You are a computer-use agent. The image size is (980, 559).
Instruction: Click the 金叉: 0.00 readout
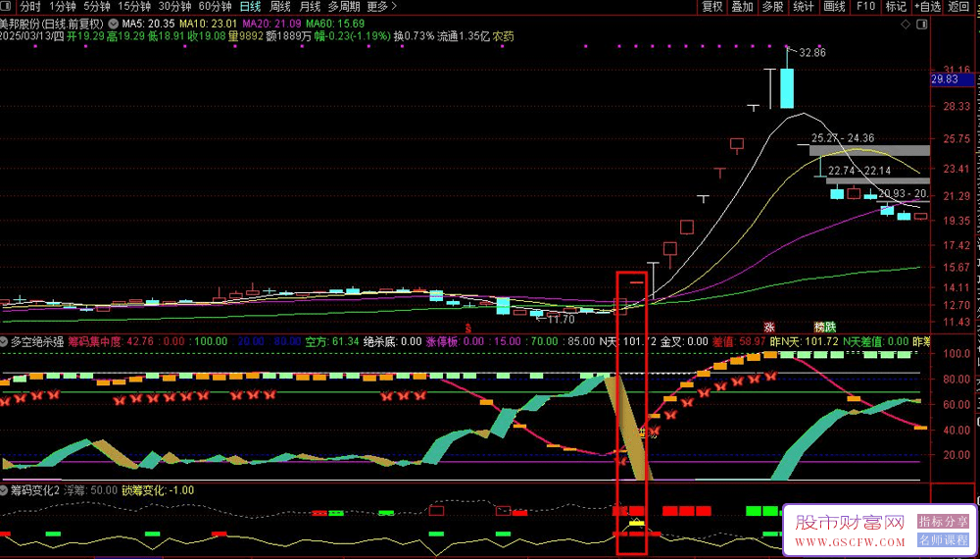(x=683, y=342)
